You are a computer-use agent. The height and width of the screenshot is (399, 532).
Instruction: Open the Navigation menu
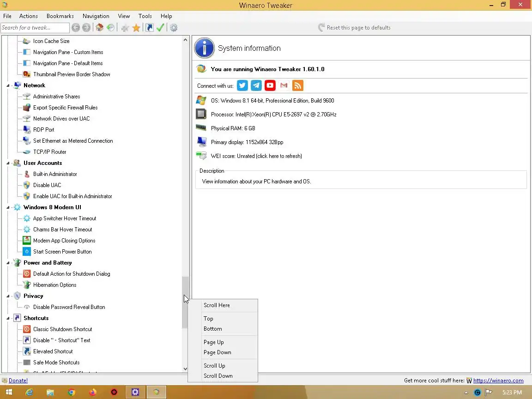pos(96,16)
